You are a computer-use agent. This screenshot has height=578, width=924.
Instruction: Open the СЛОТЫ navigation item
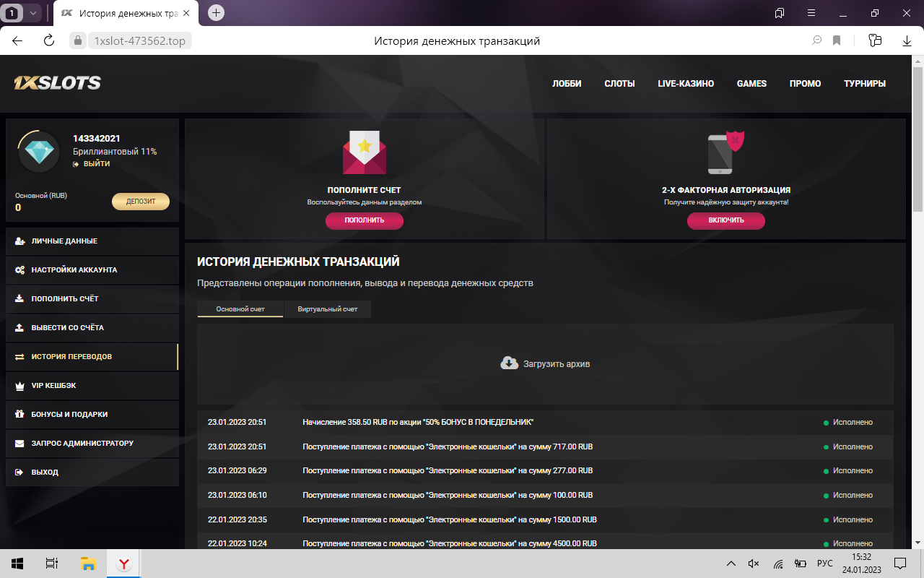(619, 84)
